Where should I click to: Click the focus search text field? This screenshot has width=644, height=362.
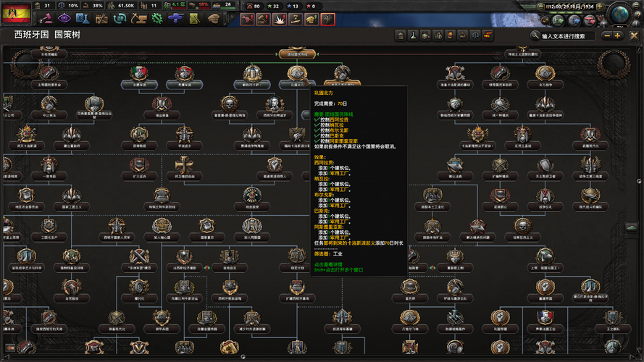tap(567, 36)
